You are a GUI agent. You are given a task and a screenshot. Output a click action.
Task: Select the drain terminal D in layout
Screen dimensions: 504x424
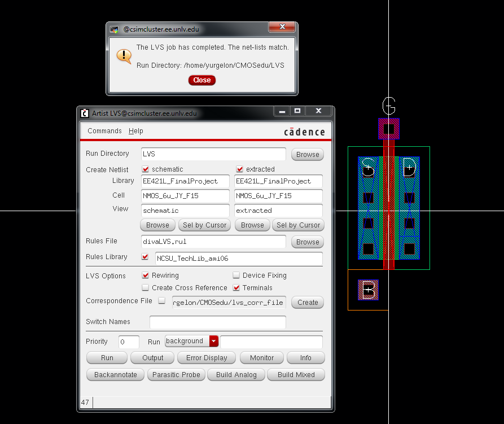point(409,168)
